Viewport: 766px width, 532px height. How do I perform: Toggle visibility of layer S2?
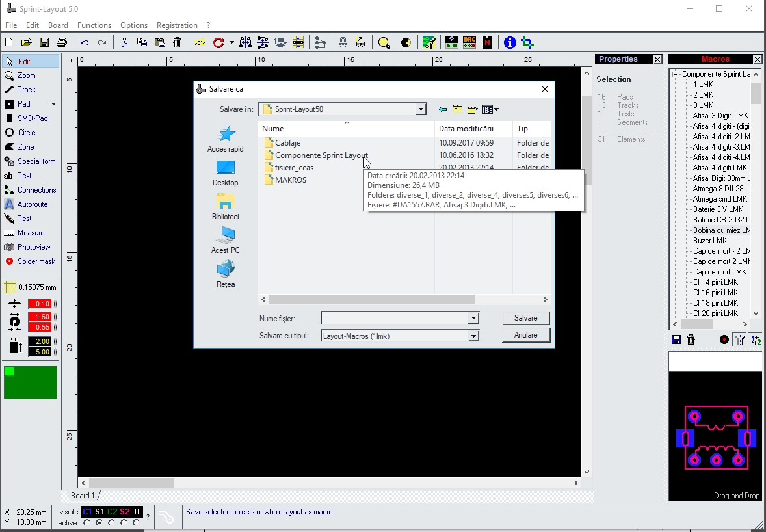[x=125, y=512]
